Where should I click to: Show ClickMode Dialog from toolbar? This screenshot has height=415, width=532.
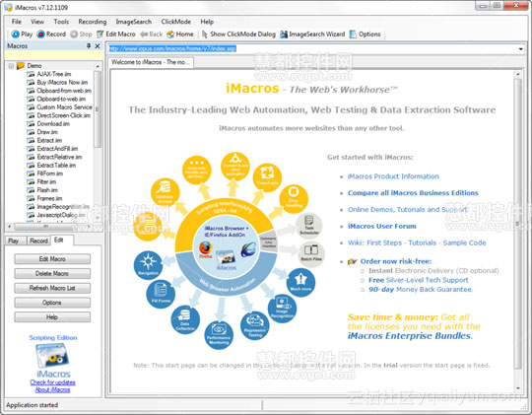coord(238,34)
